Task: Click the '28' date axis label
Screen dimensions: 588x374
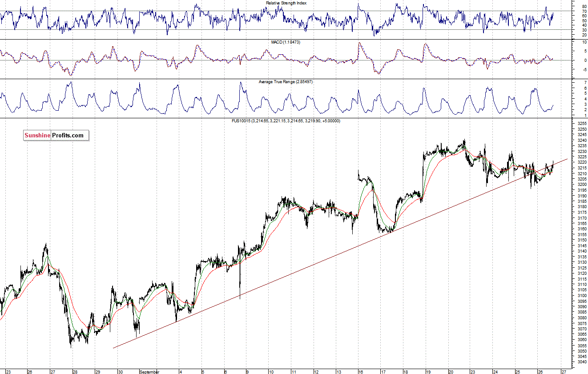Action: tap(75, 372)
